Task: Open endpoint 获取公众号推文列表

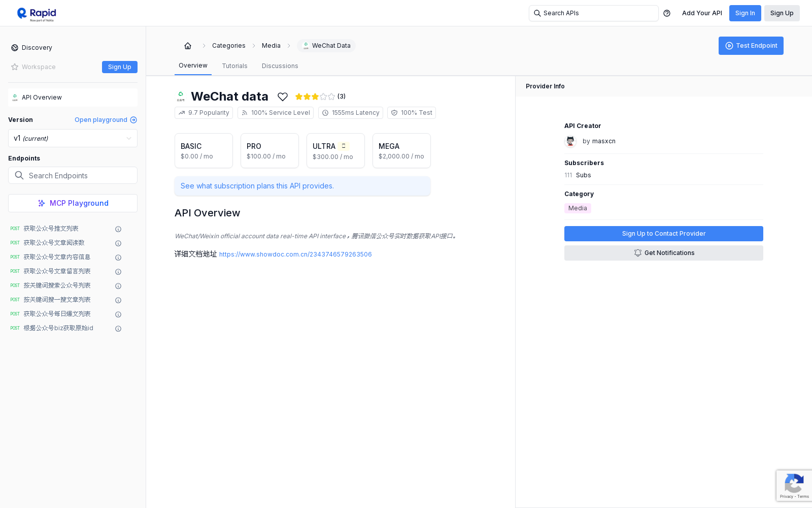Action: tap(51, 229)
